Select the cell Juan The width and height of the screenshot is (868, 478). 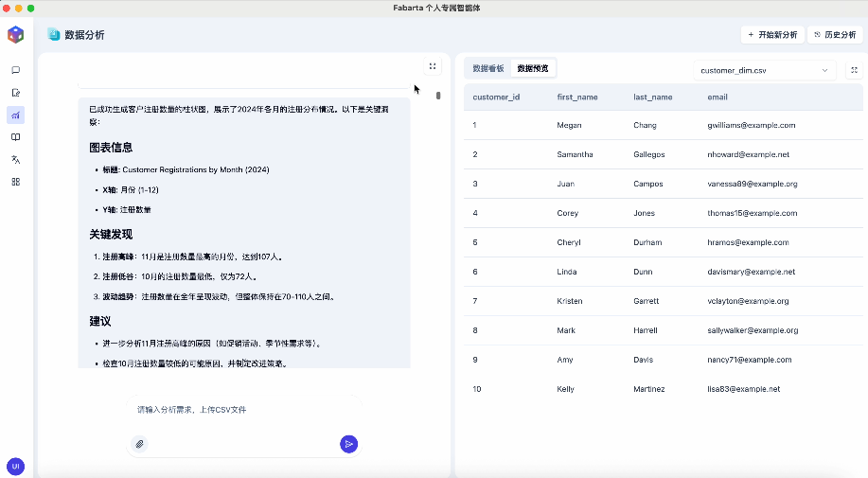click(566, 184)
